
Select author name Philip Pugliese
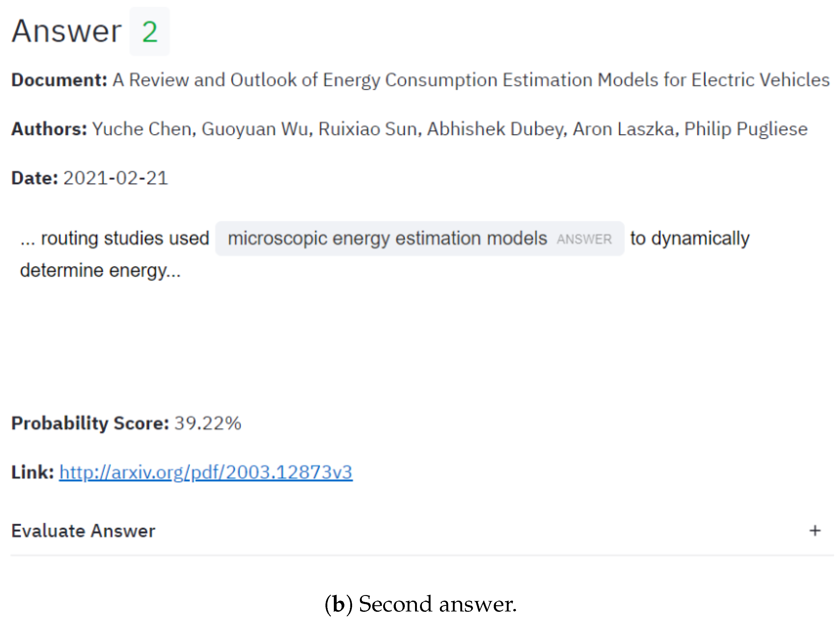click(x=745, y=129)
